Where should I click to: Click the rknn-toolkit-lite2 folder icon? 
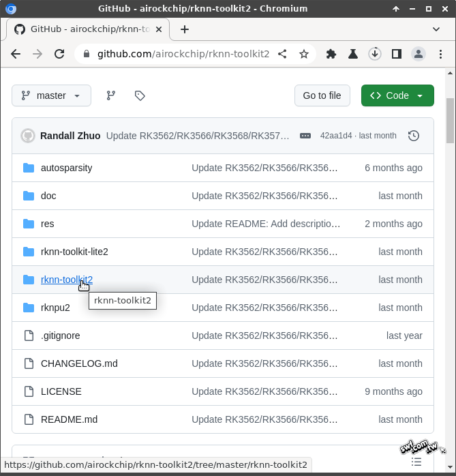29,252
